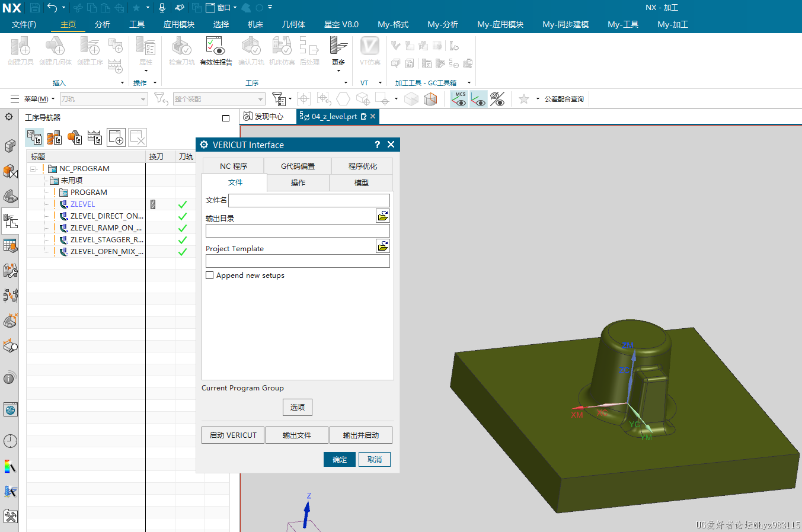Click the VERICUT dialog help question mark

377,145
